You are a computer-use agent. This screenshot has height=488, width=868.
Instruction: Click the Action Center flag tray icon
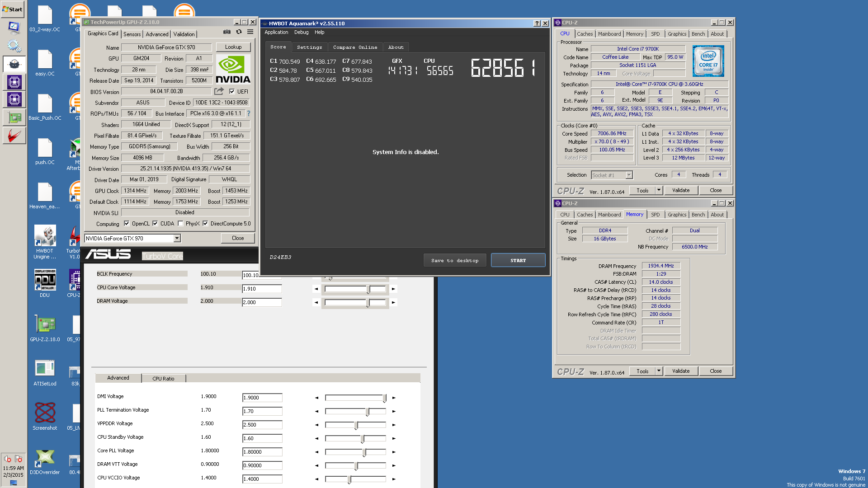(x=19, y=459)
